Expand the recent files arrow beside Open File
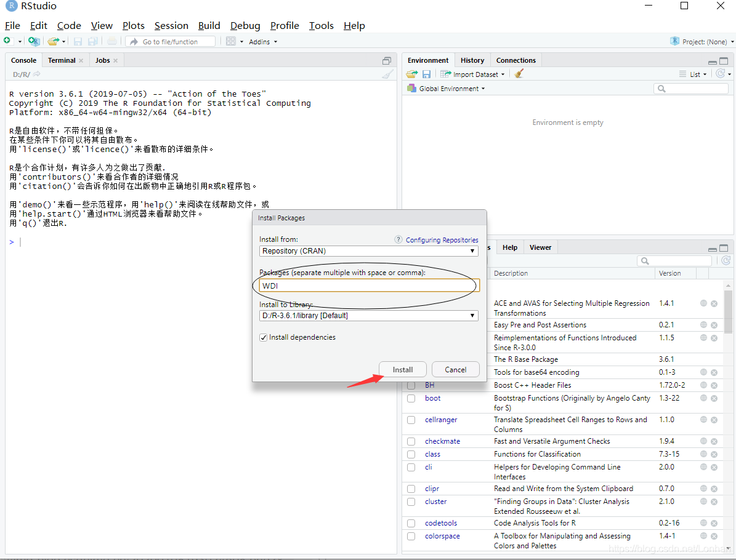736x560 pixels. click(x=64, y=42)
